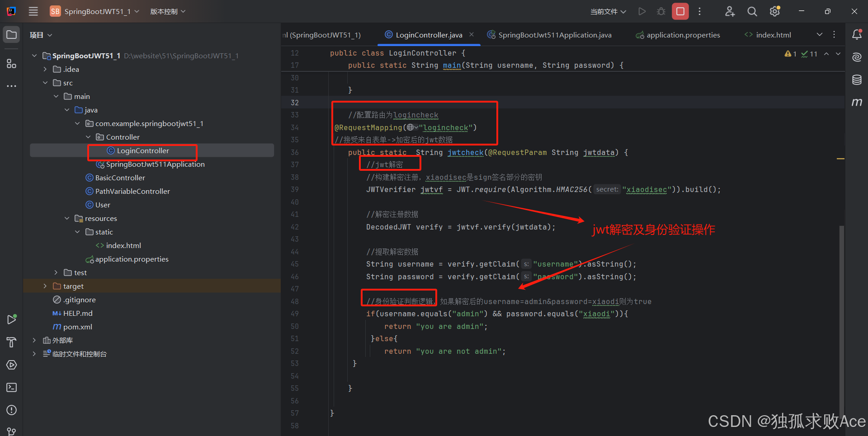Screen dimensions: 868x436
Task: Collapse the Controller package
Action: point(88,137)
